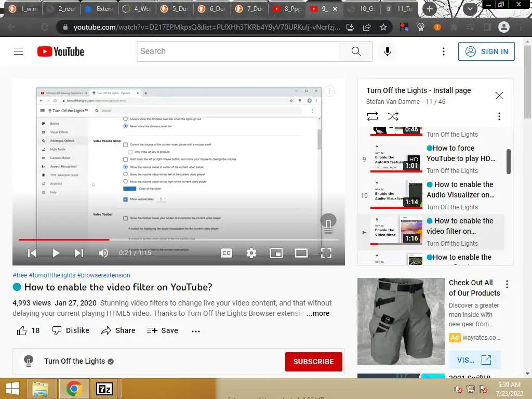
Task: Switch to the 2_rout browser tab
Action: 62,9
